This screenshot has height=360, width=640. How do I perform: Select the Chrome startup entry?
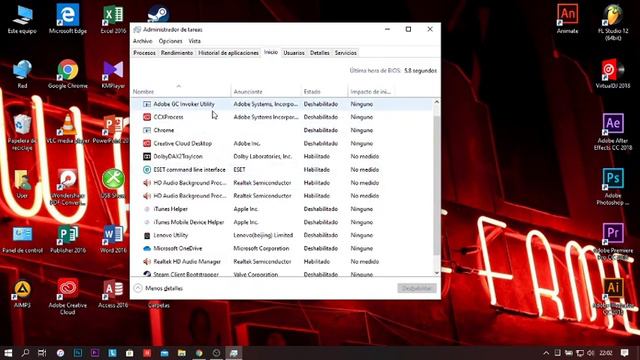click(x=282, y=130)
